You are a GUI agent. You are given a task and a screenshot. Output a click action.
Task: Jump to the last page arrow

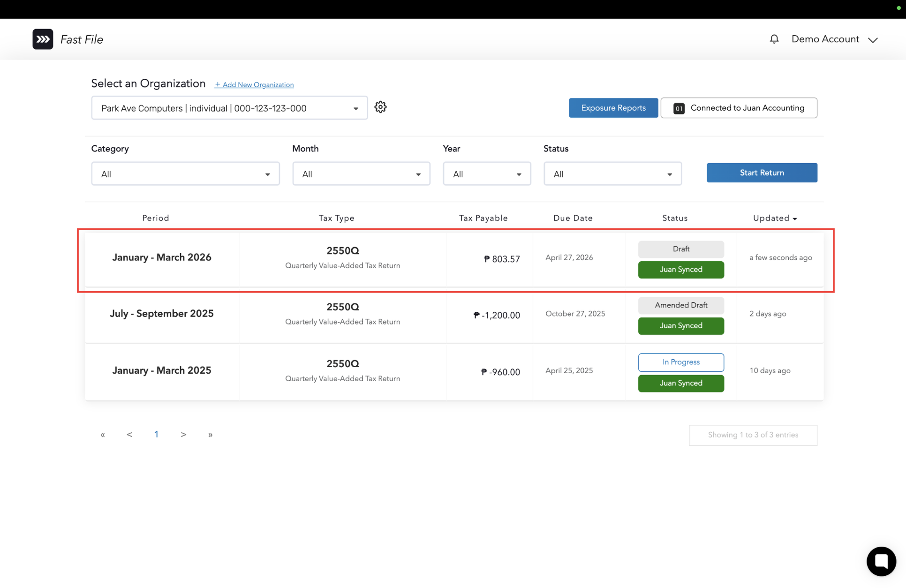(x=210, y=435)
